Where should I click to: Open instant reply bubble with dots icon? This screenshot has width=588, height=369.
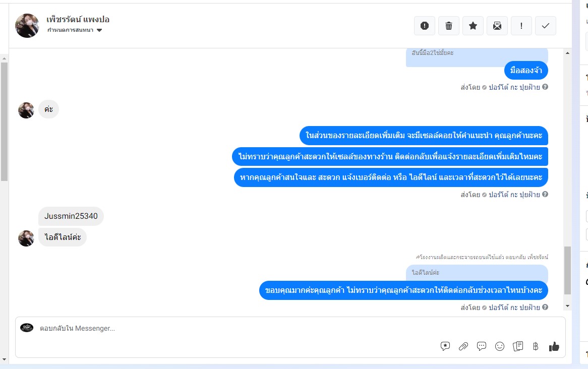pyautogui.click(x=482, y=346)
